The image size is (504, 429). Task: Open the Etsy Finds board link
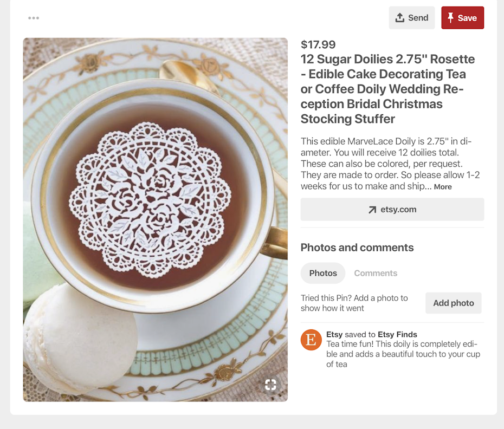[397, 334]
